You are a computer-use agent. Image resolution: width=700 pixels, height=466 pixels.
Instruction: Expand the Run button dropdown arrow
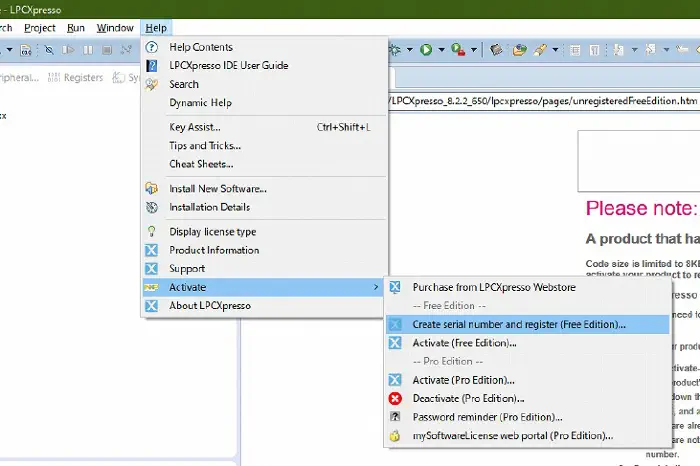pos(439,49)
